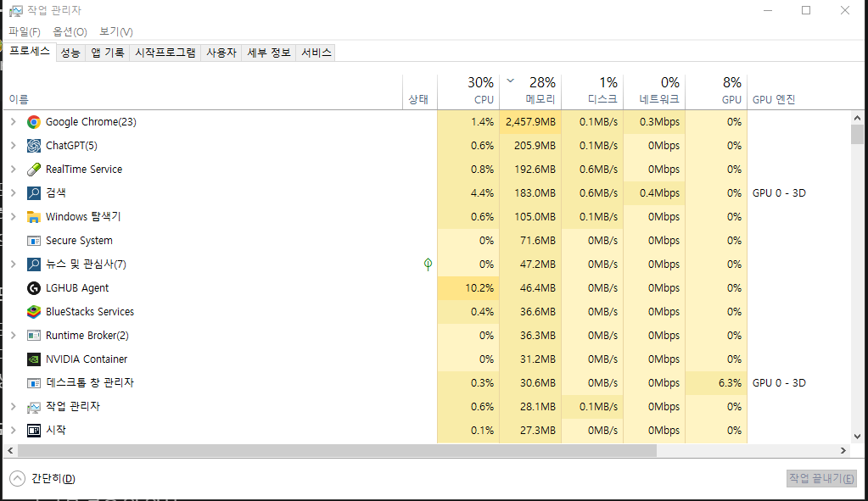868x501 pixels.
Task: Click the Secure System process icon
Action: pyautogui.click(x=34, y=240)
